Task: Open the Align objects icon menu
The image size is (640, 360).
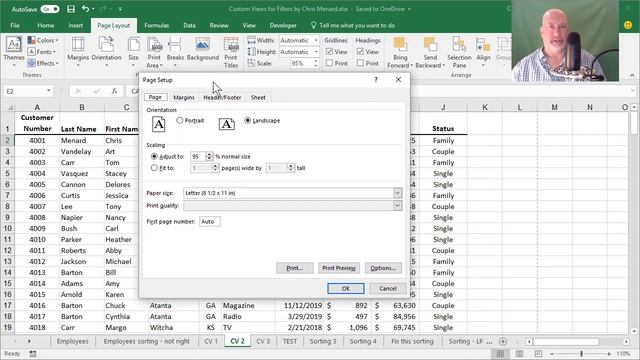Action: [x=483, y=45]
